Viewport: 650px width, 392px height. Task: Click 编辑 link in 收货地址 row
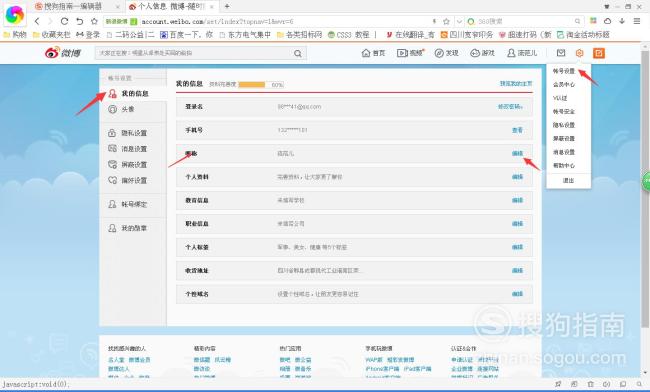517,271
